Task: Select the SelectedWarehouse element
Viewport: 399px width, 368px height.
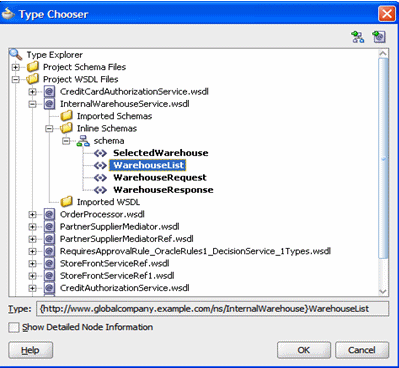Action: point(161,153)
